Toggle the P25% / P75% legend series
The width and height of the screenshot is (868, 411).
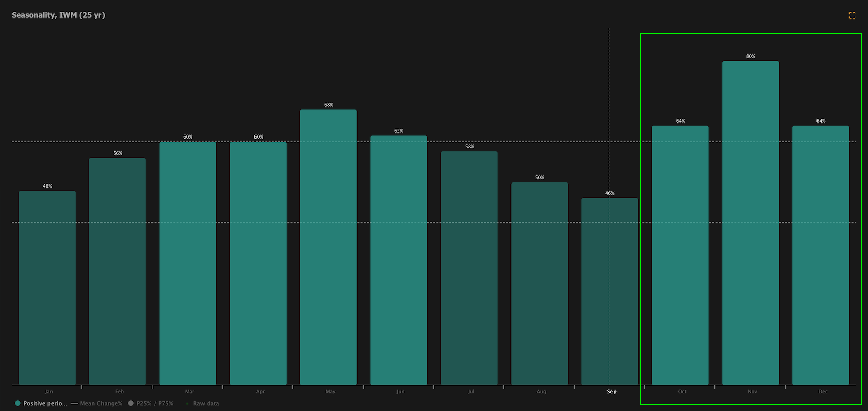150,403
